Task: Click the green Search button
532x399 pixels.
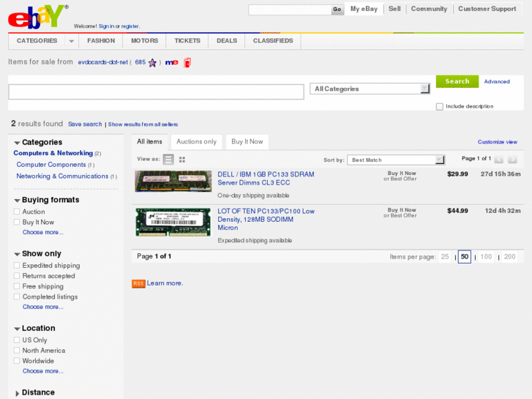Action: click(457, 81)
